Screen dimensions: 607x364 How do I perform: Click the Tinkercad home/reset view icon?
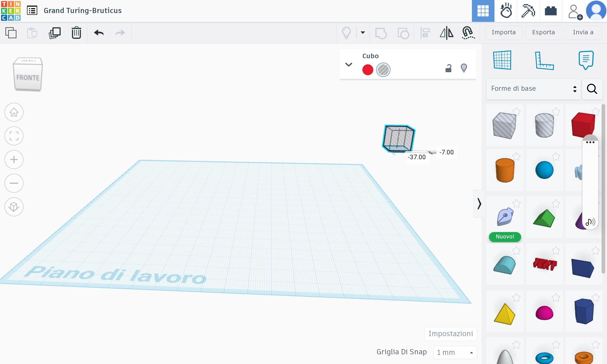[14, 112]
